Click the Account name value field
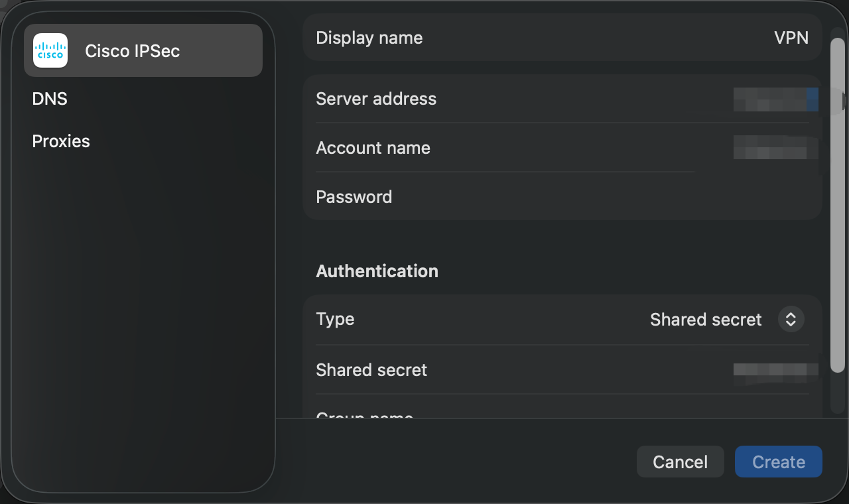 [x=775, y=148]
